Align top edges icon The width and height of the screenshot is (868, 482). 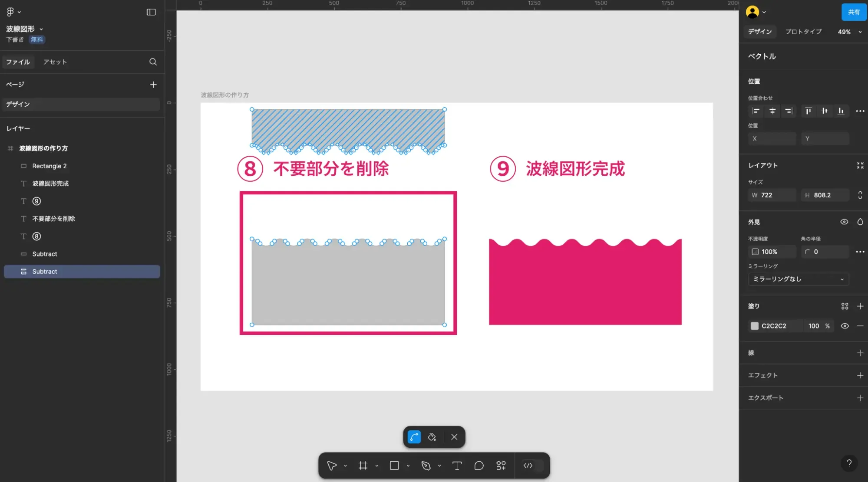click(808, 111)
